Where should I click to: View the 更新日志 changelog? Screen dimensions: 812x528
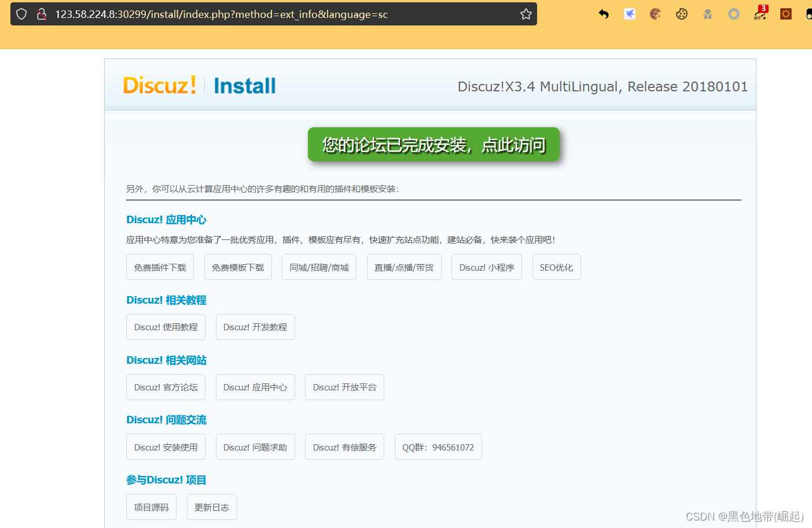pos(212,507)
